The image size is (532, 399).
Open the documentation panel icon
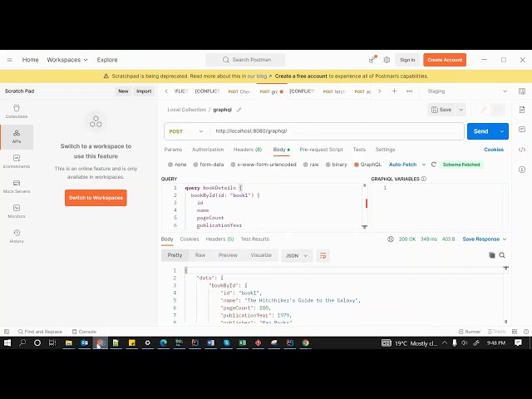coord(522,110)
